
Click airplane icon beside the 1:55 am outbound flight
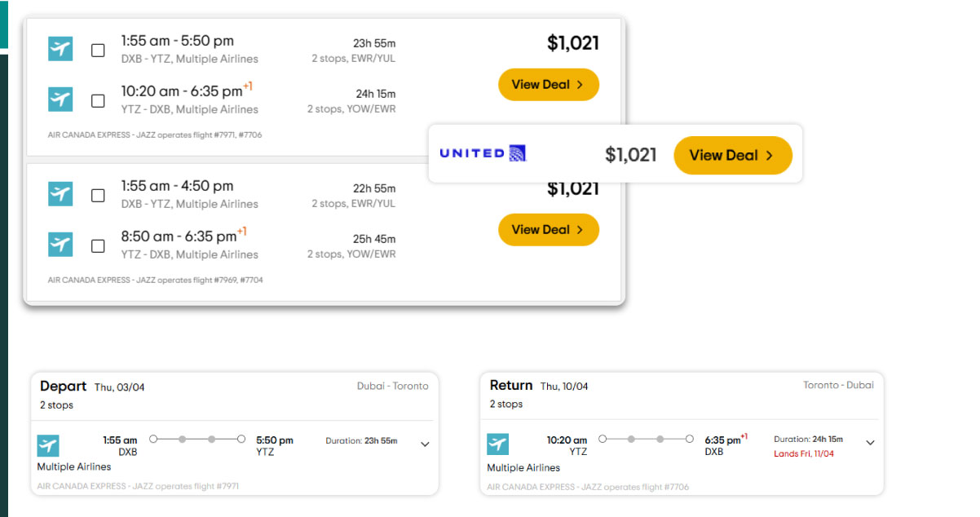pyautogui.click(x=60, y=49)
